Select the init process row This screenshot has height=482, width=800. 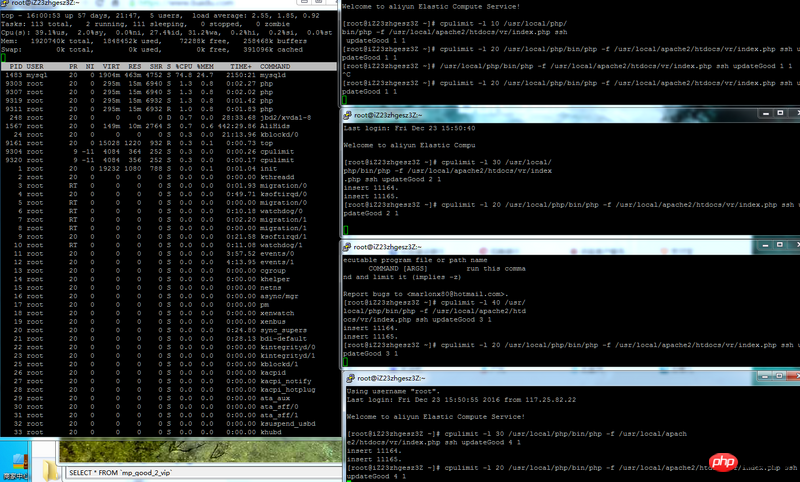pos(170,169)
